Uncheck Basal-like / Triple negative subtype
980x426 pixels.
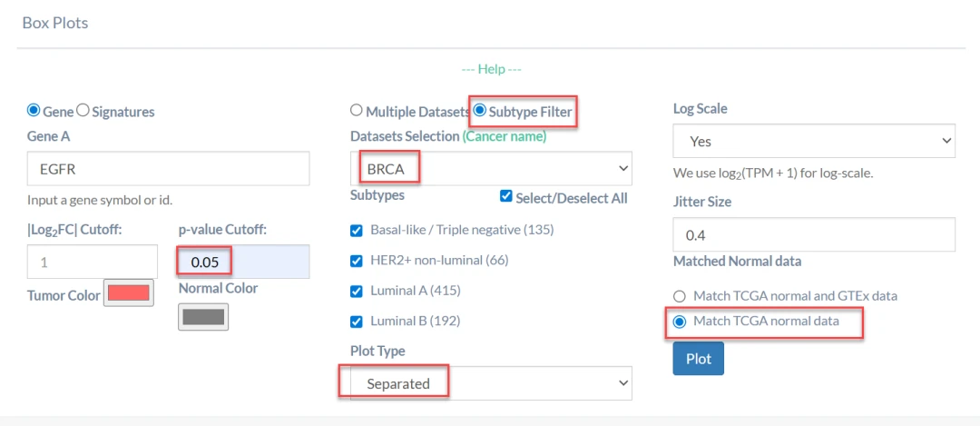click(x=357, y=230)
